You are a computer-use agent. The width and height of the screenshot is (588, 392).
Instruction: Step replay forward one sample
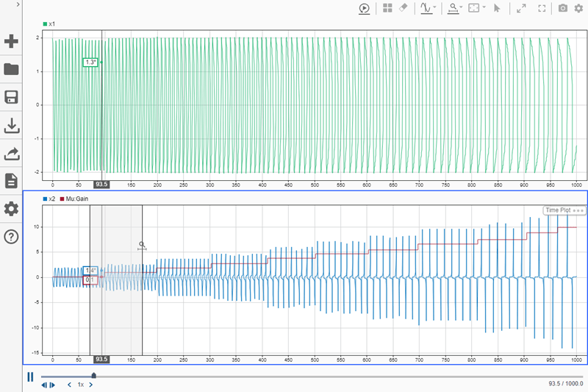point(52,385)
